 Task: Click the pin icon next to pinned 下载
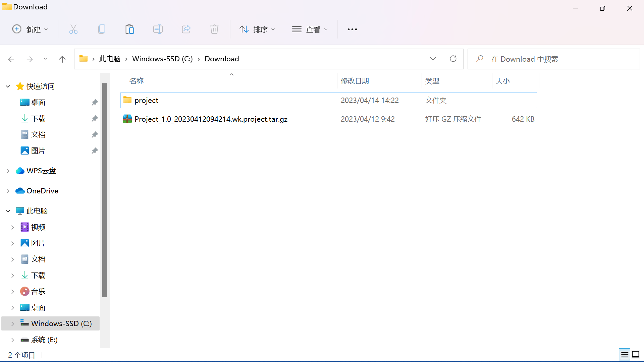(x=95, y=119)
